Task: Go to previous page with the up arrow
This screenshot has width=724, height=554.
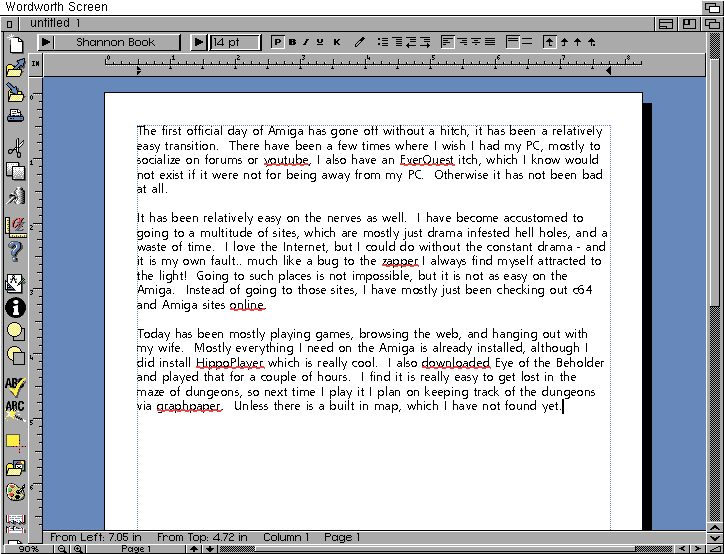Action: click(194, 549)
